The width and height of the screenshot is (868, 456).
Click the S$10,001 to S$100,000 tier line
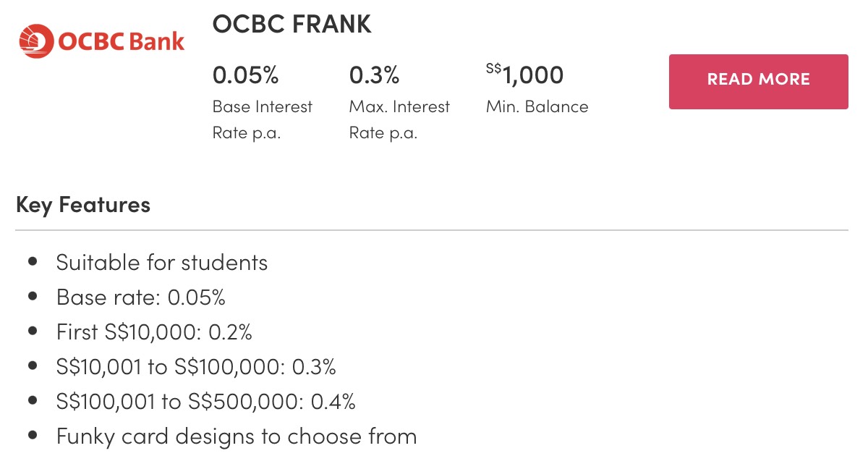tap(196, 367)
